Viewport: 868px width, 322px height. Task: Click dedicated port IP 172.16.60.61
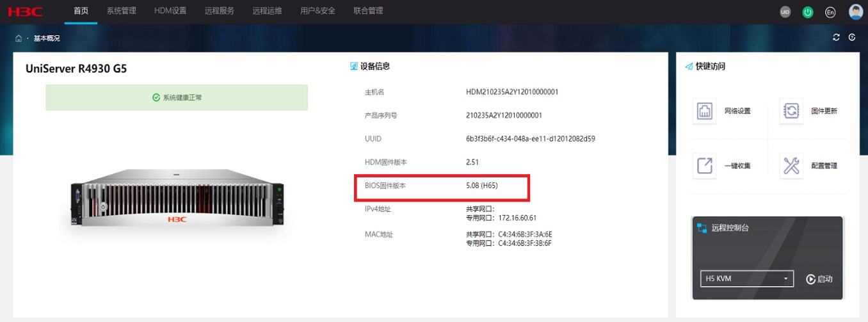pyautogui.click(x=517, y=218)
